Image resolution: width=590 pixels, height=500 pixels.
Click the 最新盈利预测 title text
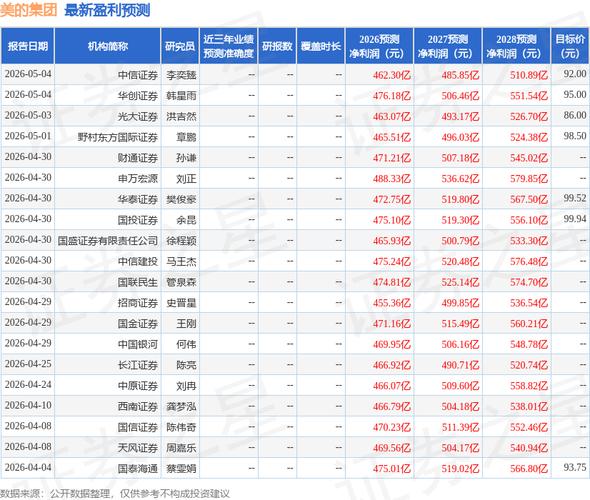(x=107, y=10)
